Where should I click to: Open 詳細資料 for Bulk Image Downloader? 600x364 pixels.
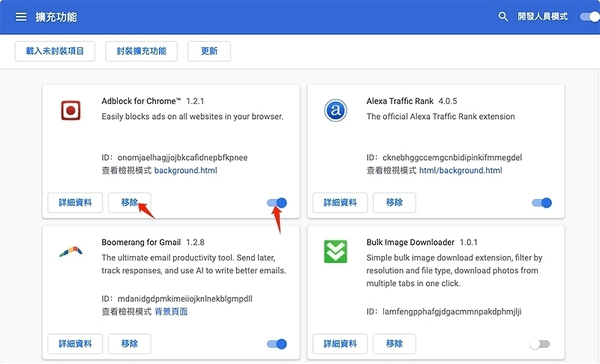pos(340,344)
